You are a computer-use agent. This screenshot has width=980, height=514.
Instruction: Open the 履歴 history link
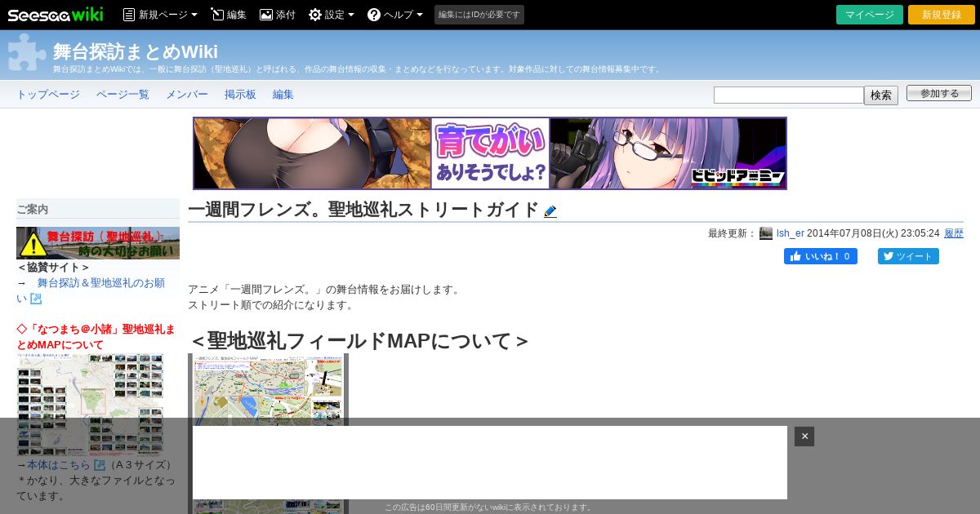click(954, 233)
